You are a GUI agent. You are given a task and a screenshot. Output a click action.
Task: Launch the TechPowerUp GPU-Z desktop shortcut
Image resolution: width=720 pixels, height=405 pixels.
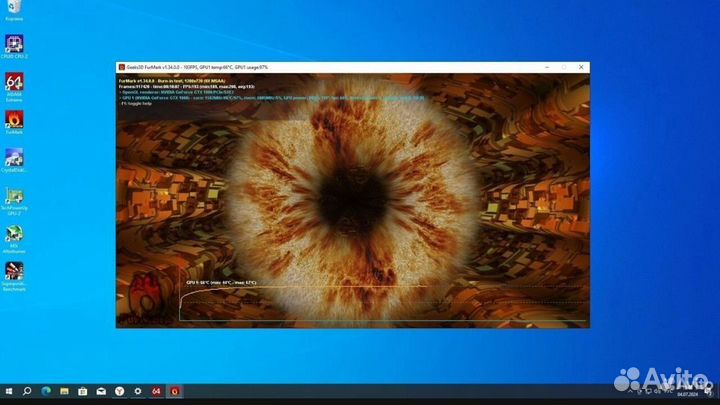14,196
